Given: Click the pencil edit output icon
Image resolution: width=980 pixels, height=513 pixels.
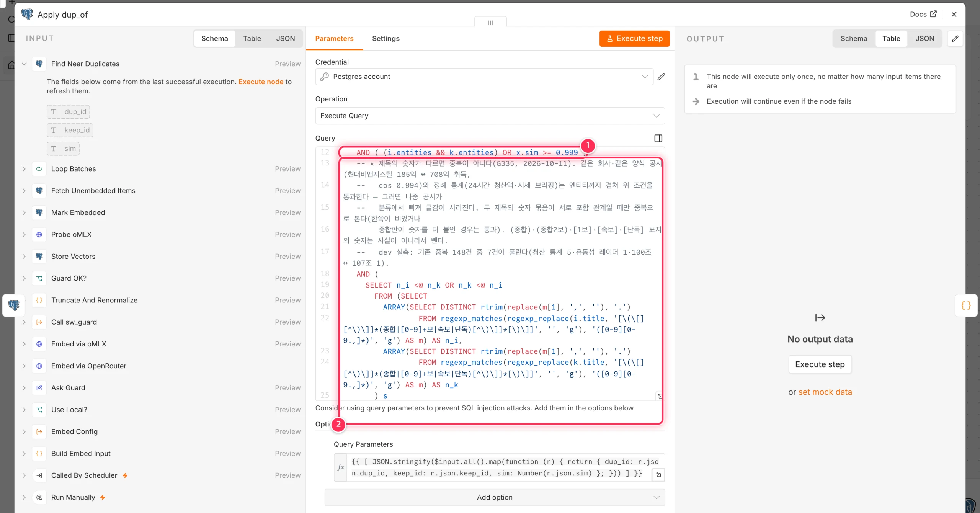Looking at the screenshot, I should click(955, 39).
